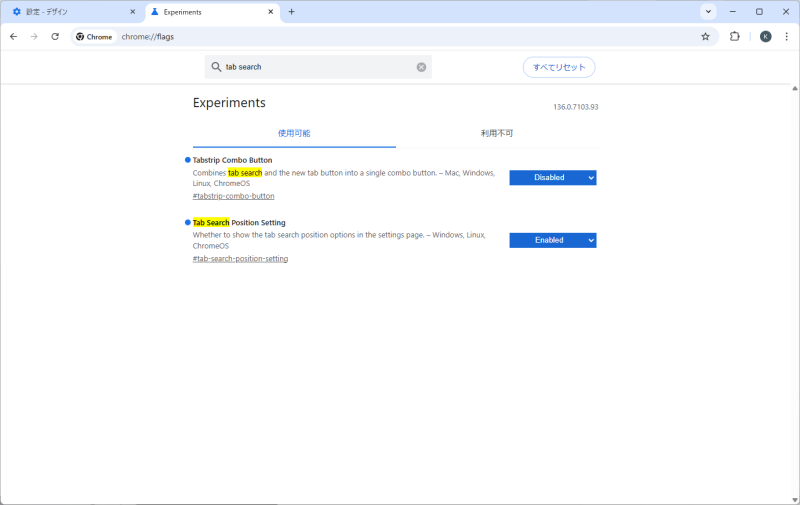Open the Tab Search Position Setting Enabled dropdown
Screen dimensions: 800x505
click(x=553, y=240)
